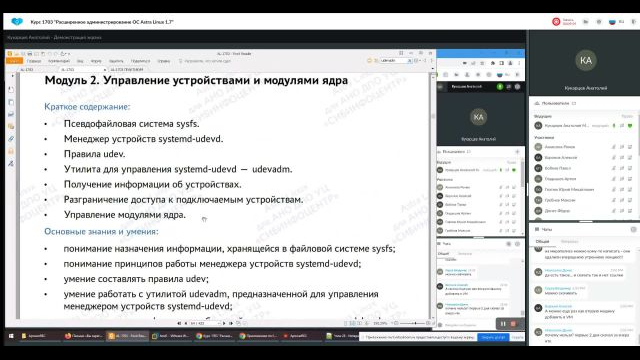Open chat settings icon in Чаты header
640x360 pixels.
633,229
